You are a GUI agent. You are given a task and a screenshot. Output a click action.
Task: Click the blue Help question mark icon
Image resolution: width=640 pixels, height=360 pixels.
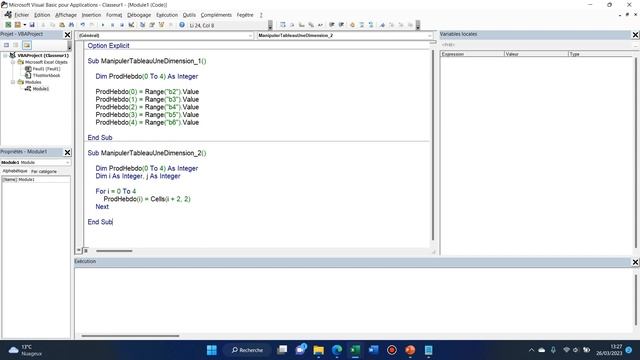[182, 25]
